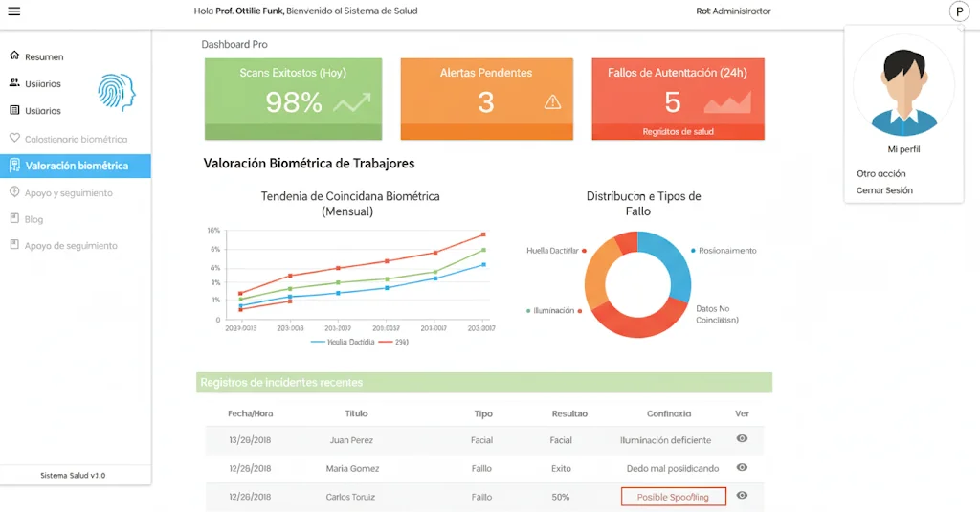Click the Resumen home icon
Image resolution: width=980 pixels, height=512 pixels.
pyautogui.click(x=14, y=56)
